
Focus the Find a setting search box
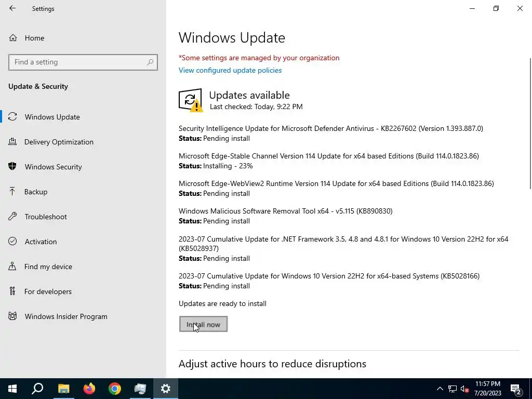(83, 62)
